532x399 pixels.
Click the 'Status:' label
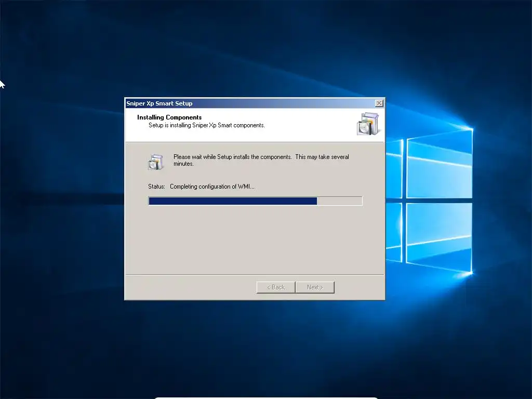pos(156,187)
